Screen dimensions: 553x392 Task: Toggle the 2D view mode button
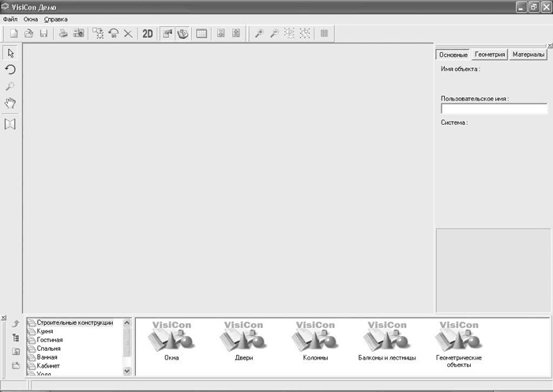coord(148,33)
